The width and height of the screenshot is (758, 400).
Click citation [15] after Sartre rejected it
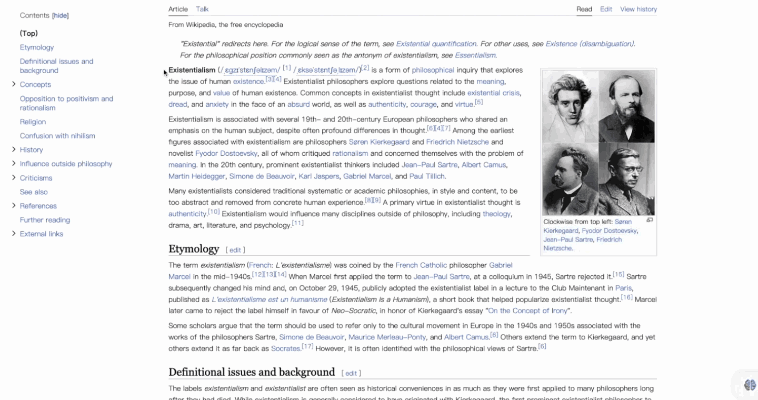618,275
